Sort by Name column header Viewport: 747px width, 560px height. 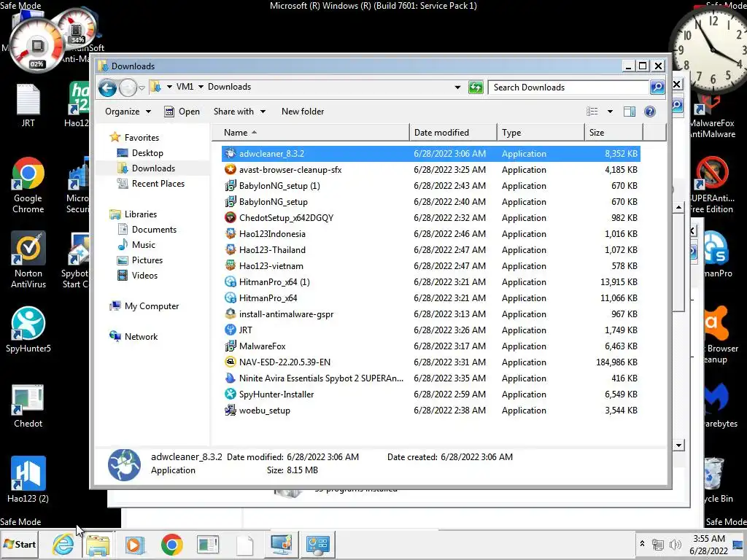tap(310, 133)
